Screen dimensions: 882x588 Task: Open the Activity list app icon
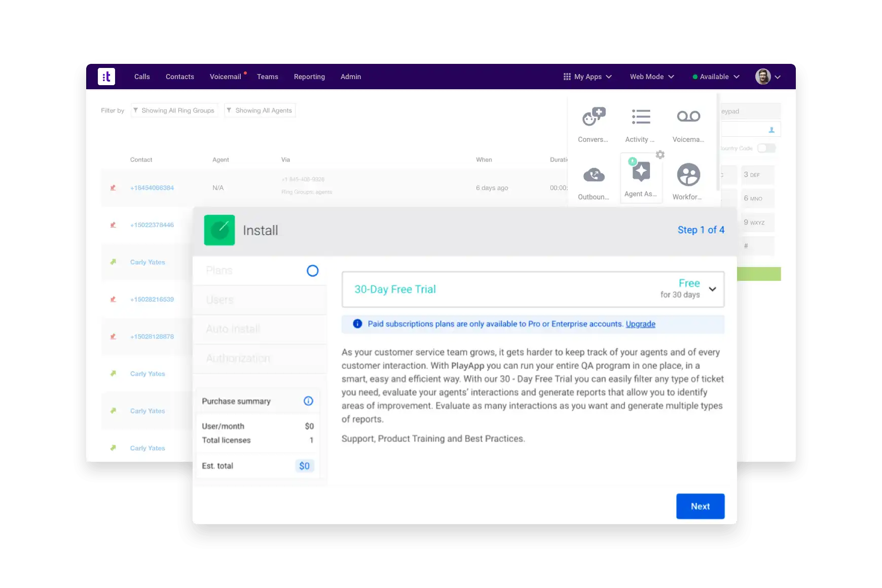click(640, 118)
